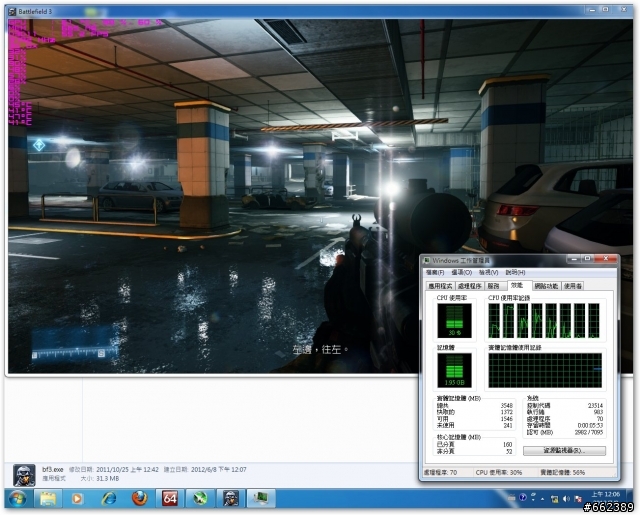Viewport: 640px width, 515px height.
Task: Open Task Manager 檔案(F) menu
Action: 435,273
